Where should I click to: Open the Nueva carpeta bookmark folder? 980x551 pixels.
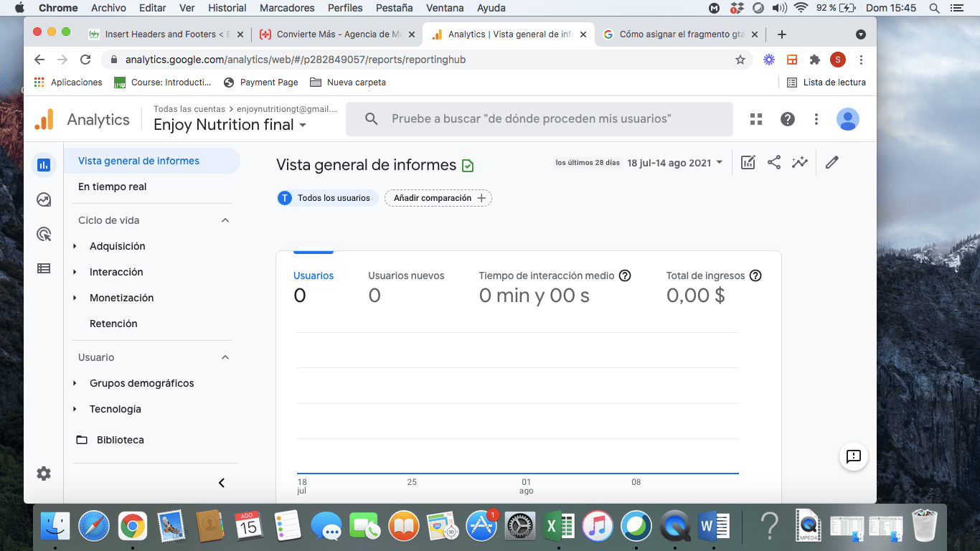pyautogui.click(x=348, y=83)
